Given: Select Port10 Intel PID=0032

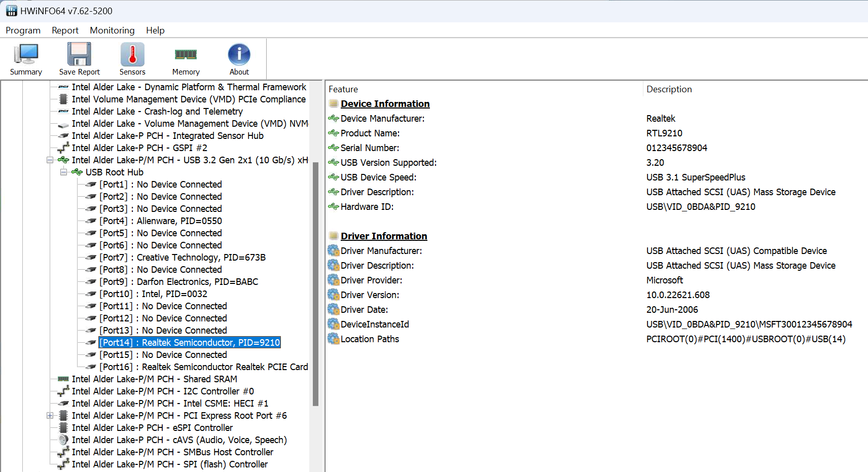Looking at the screenshot, I should tap(153, 294).
